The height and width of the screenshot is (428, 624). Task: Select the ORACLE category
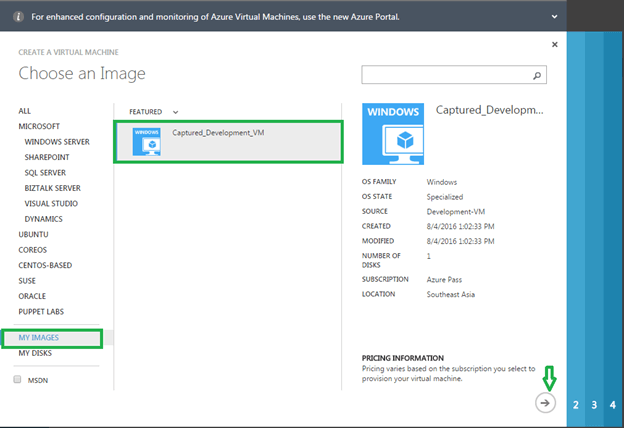point(32,296)
